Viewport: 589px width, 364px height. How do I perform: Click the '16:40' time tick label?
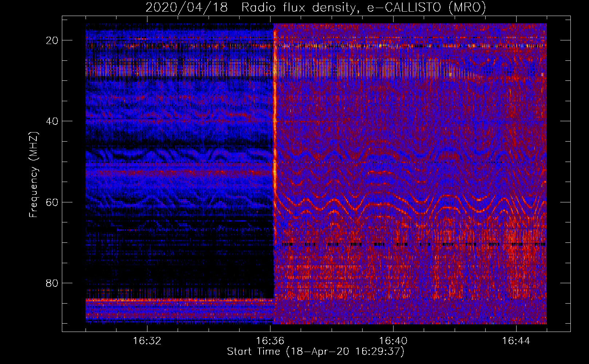tap(393, 341)
